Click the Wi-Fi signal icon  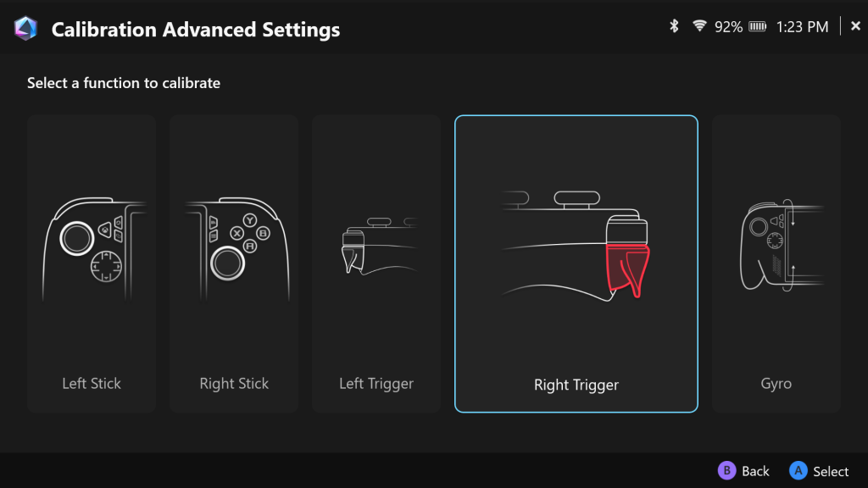tap(699, 26)
